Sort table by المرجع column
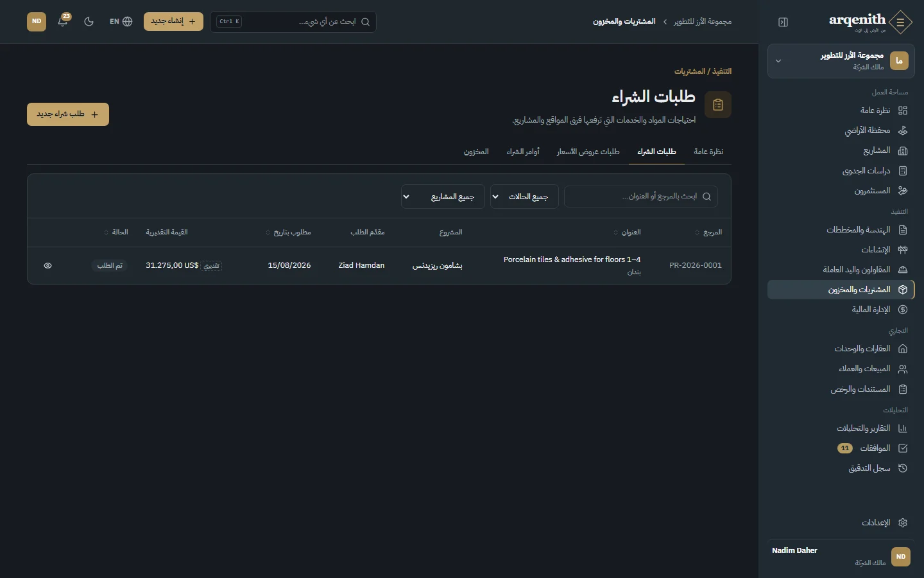924x578 pixels. point(708,232)
